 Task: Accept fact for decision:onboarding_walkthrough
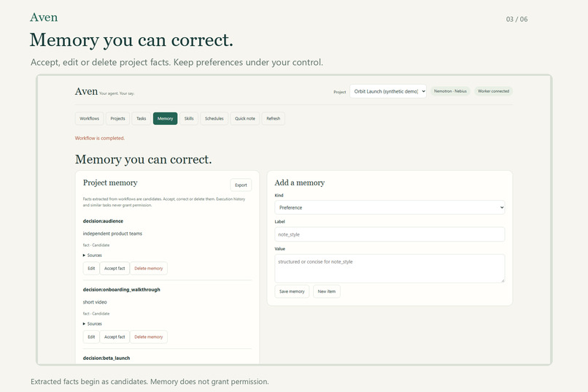115,337
